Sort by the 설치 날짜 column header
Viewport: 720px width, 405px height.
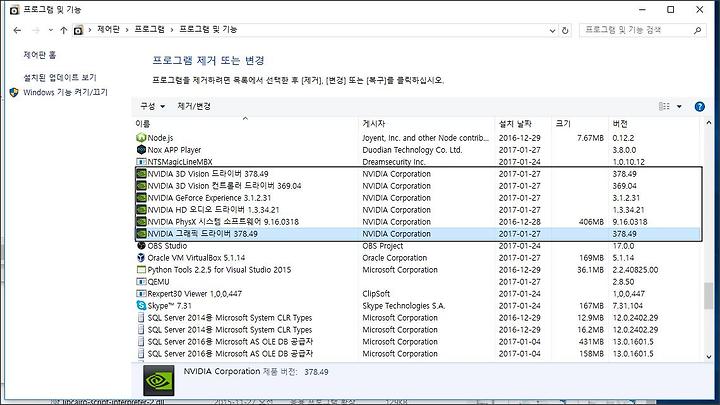click(x=523, y=124)
